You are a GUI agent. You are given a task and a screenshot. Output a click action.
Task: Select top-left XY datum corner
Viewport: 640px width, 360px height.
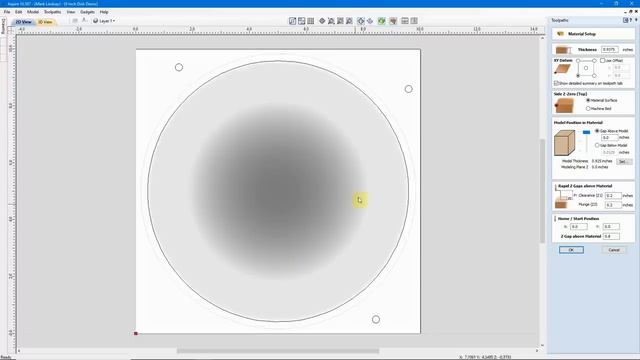tap(578, 60)
